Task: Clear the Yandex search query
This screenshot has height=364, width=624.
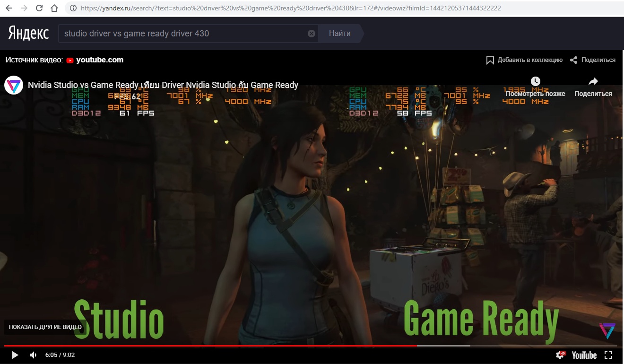Action: [312, 34]
